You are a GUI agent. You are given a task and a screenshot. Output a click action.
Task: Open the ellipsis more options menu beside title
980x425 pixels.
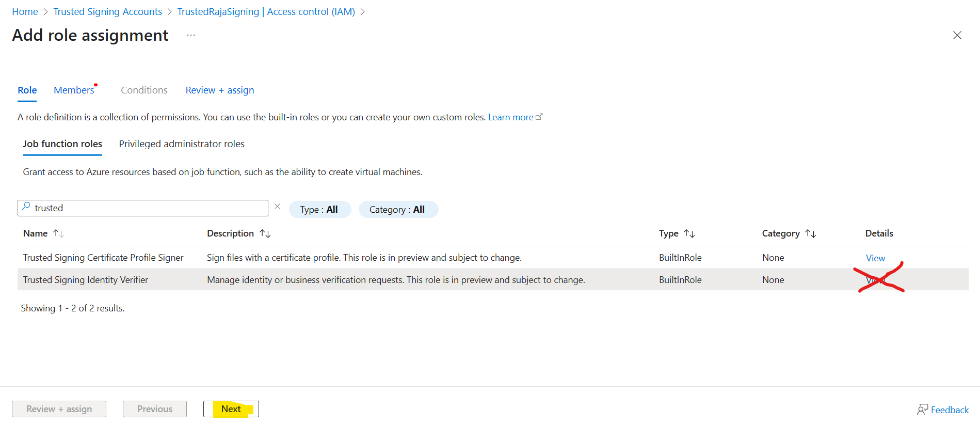coord(191,35)
